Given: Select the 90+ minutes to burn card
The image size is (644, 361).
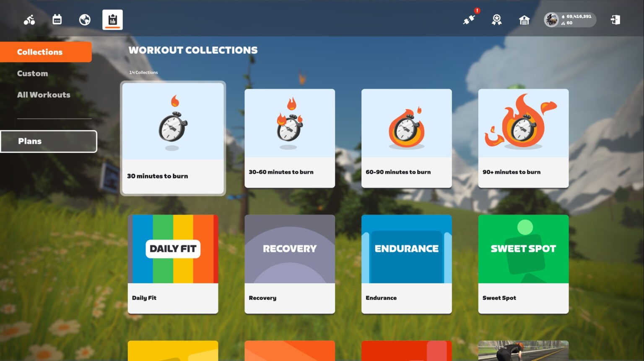Looking at the screenshot, I should pos(523,138).
